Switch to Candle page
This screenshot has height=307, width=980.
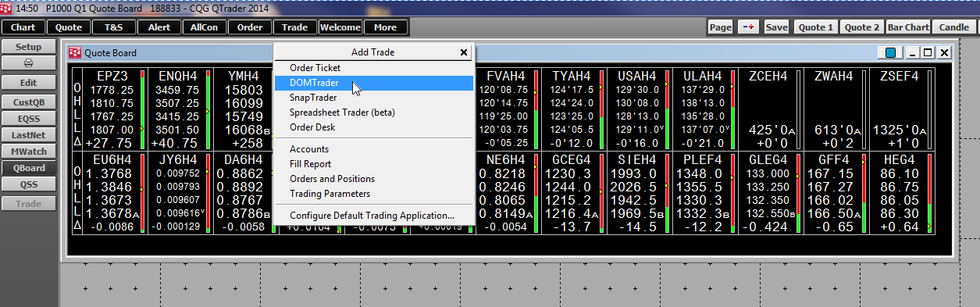(x=954, y=27)
